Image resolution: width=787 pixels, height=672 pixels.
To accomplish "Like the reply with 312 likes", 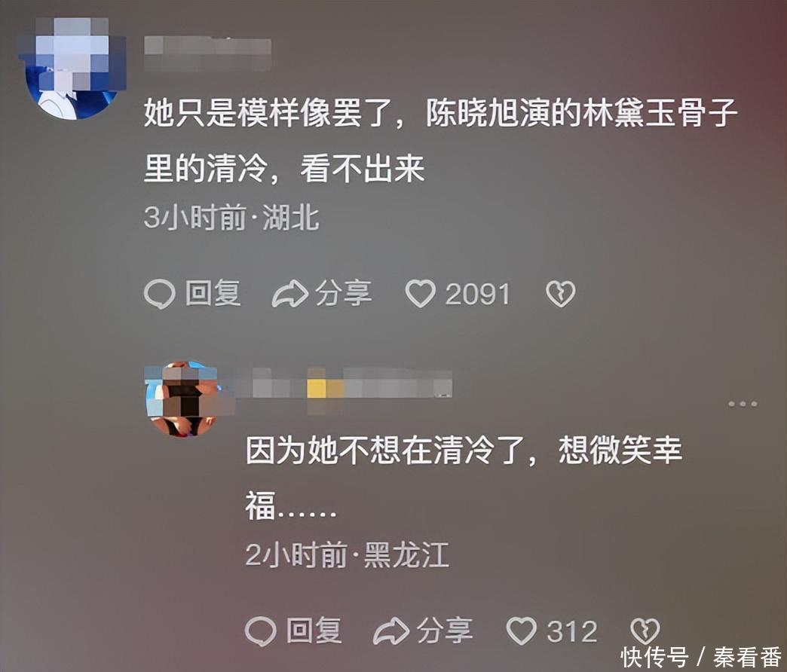I will [522, 631].
